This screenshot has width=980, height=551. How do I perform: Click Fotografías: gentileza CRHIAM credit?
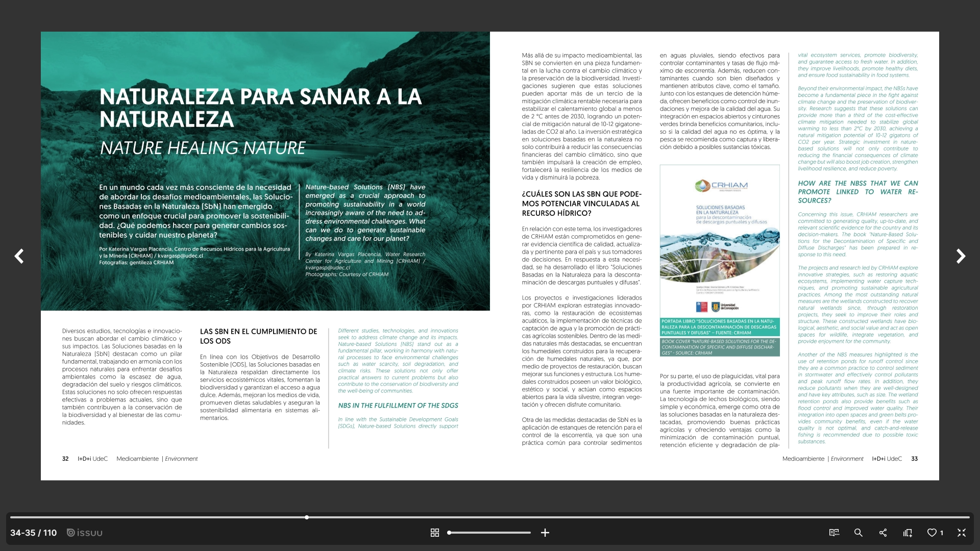pyautogui.click(x=136, y=263)
